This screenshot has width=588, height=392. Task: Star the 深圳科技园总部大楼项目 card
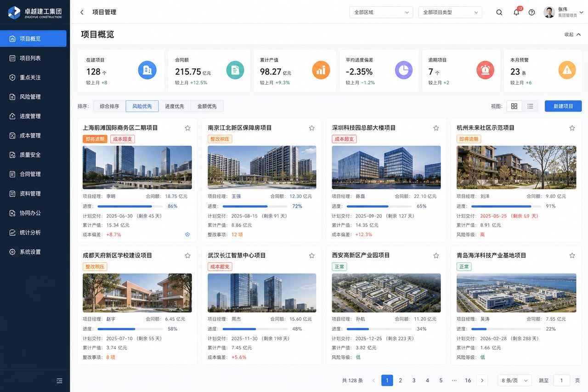436,128
